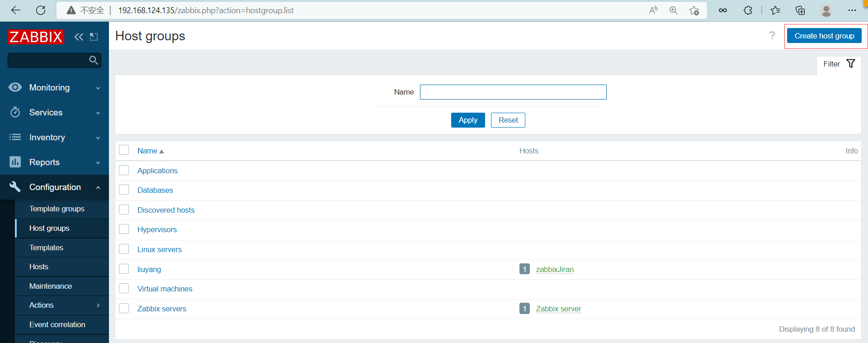The image size is (868, 343).
Task: Click Create host group button
Action: 824,36
